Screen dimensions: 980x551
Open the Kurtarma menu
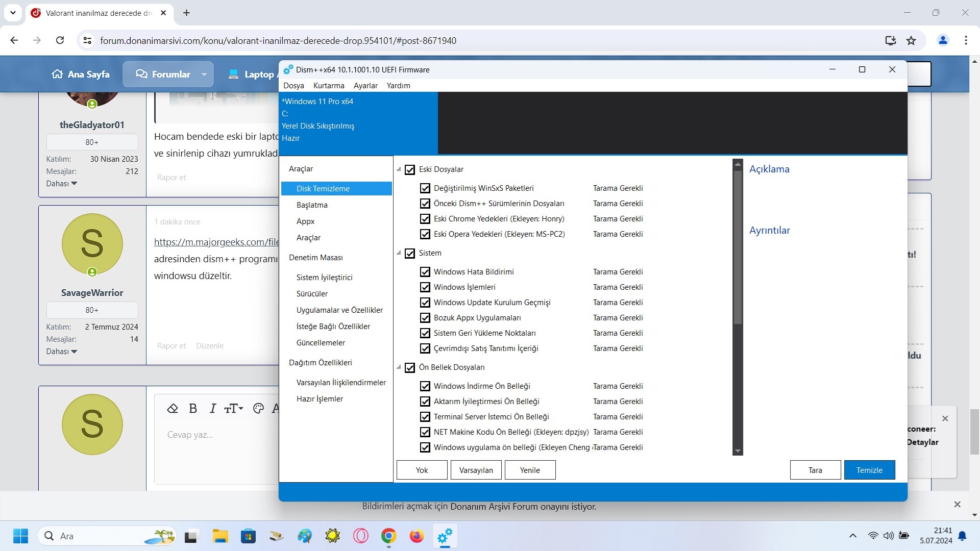pyautogui.click(x=329, y=86)
